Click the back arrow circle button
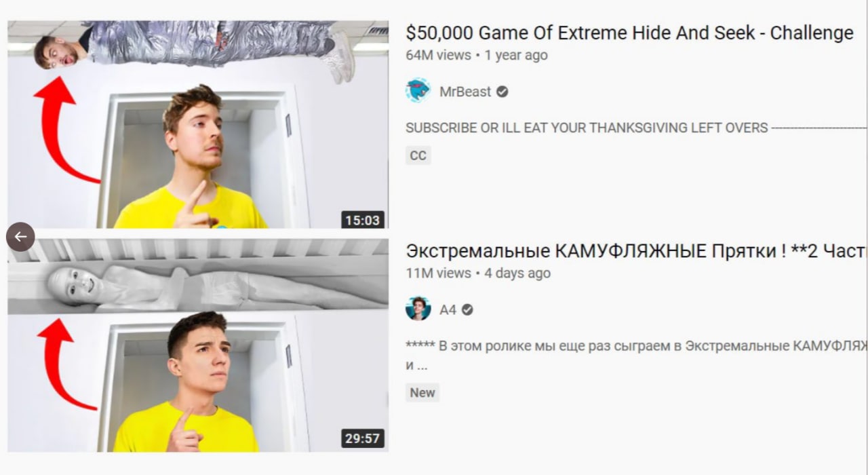 tap(20, 237)
